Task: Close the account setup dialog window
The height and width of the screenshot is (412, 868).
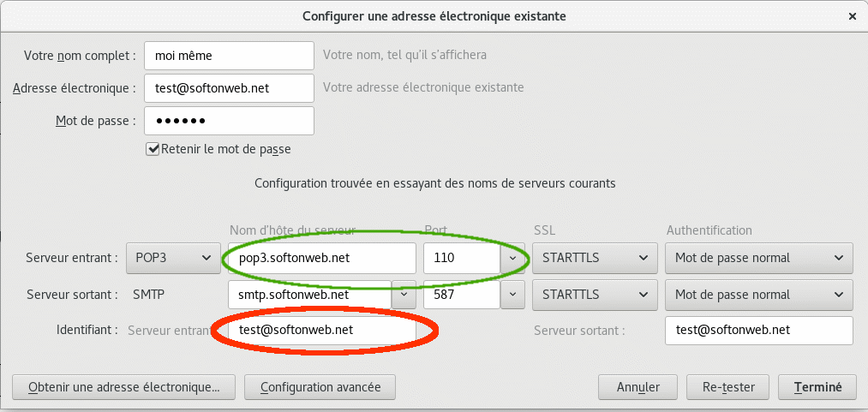Action: tap(852, 15)
